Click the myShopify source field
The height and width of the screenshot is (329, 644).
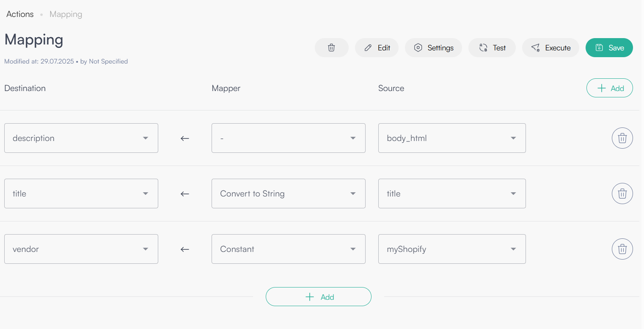click(x=452, y=249)
